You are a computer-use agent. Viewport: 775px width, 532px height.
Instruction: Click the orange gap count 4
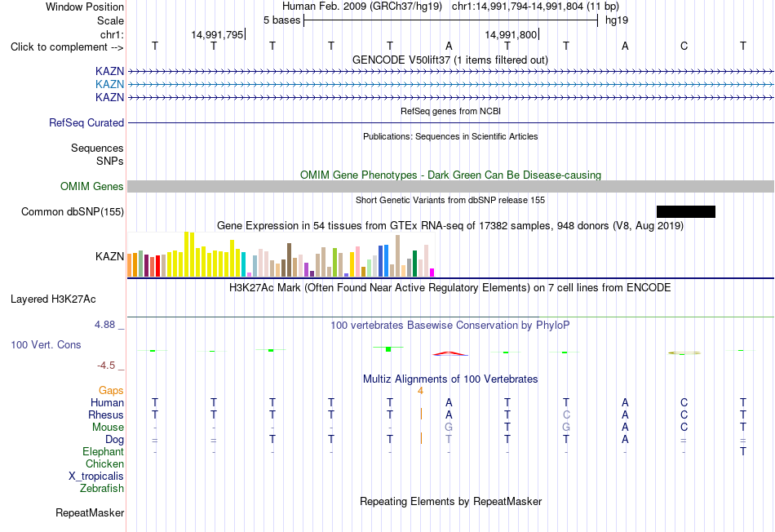(x=420, y=391)
